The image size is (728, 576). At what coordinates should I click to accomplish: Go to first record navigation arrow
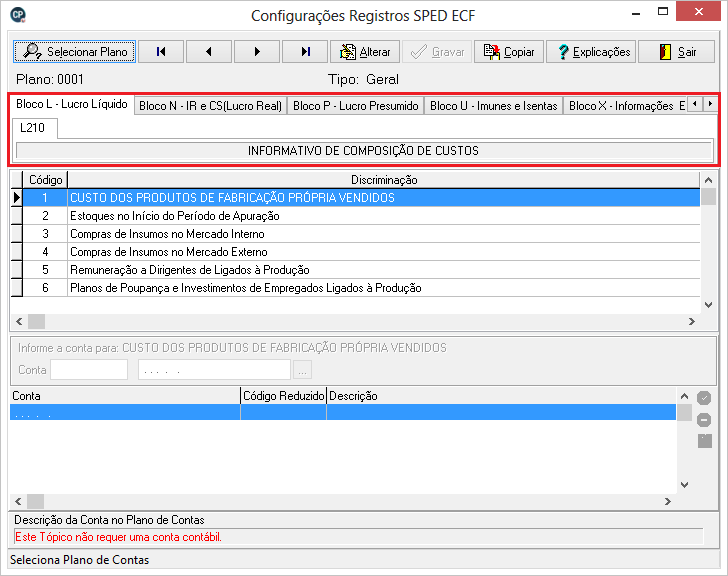tap(161, 51)
